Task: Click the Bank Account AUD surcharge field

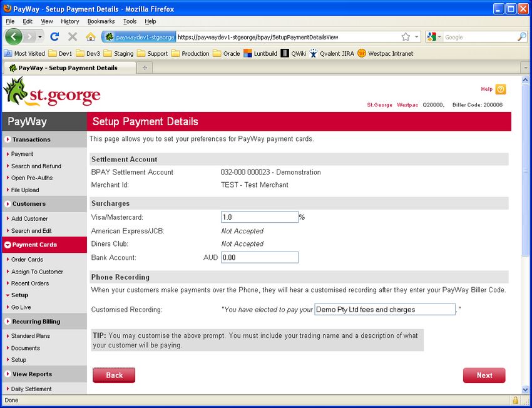Action: (260, 257)
